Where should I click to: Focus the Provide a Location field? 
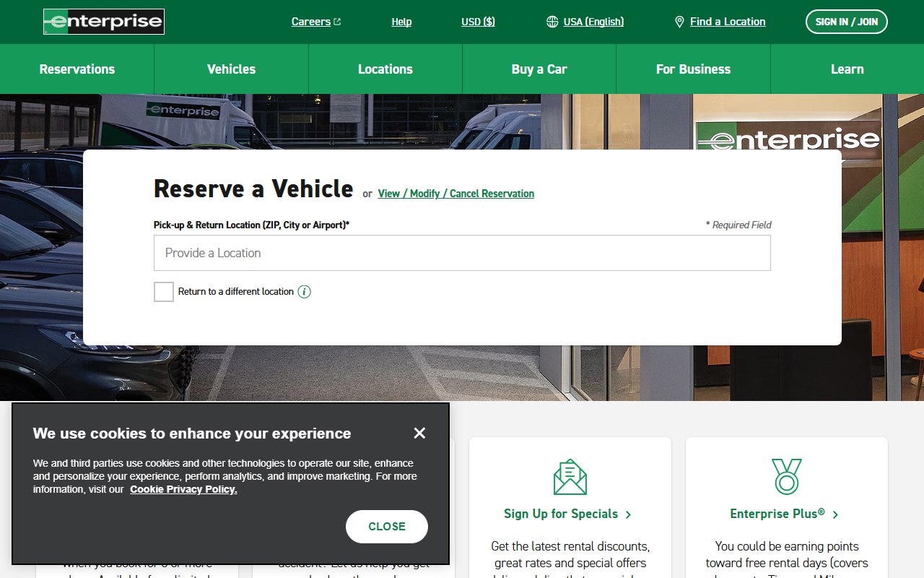pos(462,253)
